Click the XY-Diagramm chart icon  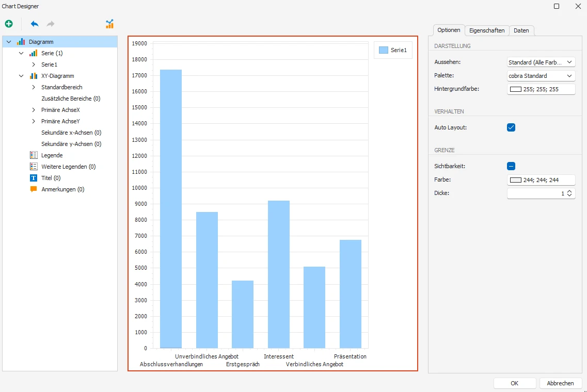pos(34,75)
